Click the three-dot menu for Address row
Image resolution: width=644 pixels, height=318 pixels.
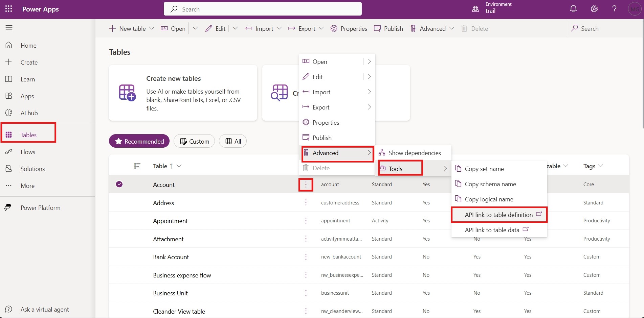[x=306, y=203]
